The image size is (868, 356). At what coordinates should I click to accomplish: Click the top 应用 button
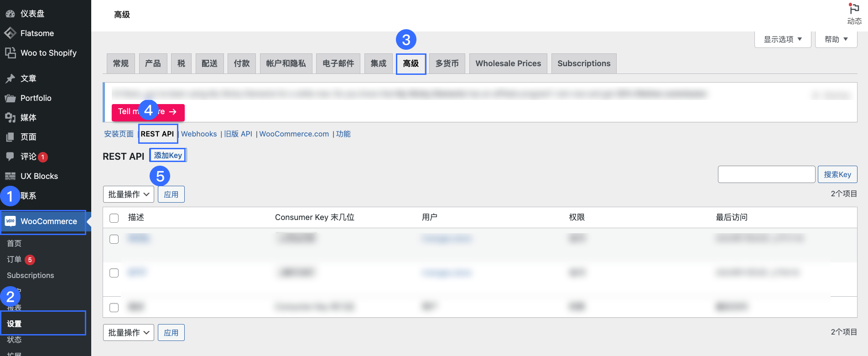(171, 194)
